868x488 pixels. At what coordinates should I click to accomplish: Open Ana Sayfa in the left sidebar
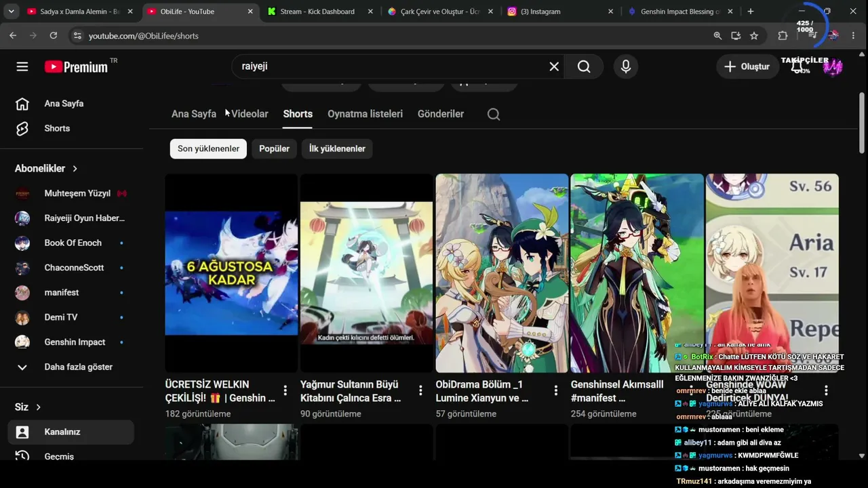71,104
